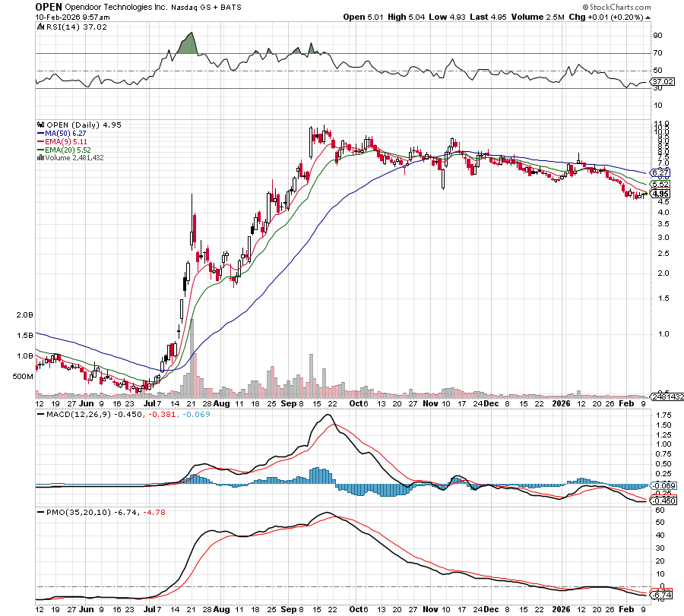Click the Oct 6 label on the bottom date axis

tap(359, 609)
